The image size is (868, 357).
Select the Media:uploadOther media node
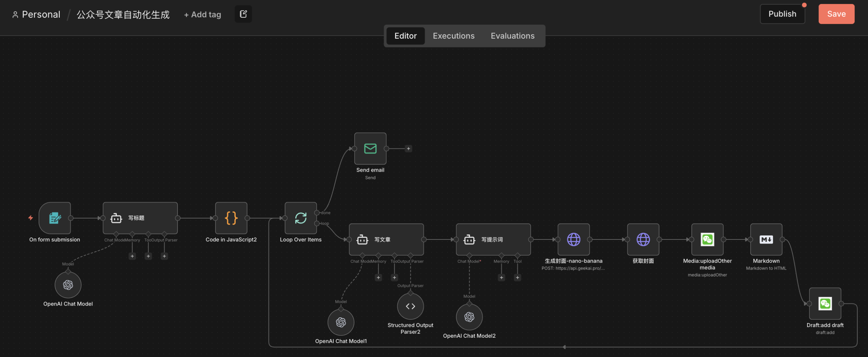point(707,239)
